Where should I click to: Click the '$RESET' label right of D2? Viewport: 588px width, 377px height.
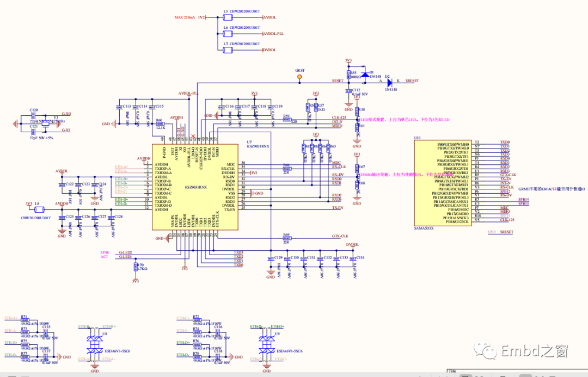[412, 81]
